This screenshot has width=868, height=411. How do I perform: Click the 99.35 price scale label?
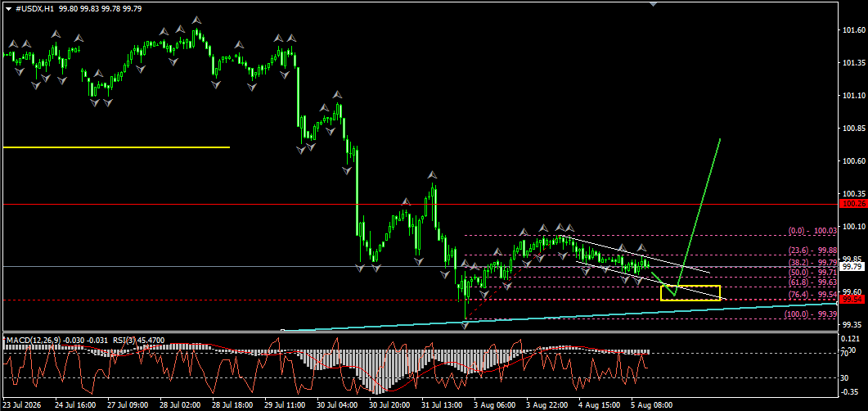(x=851, y=324)
